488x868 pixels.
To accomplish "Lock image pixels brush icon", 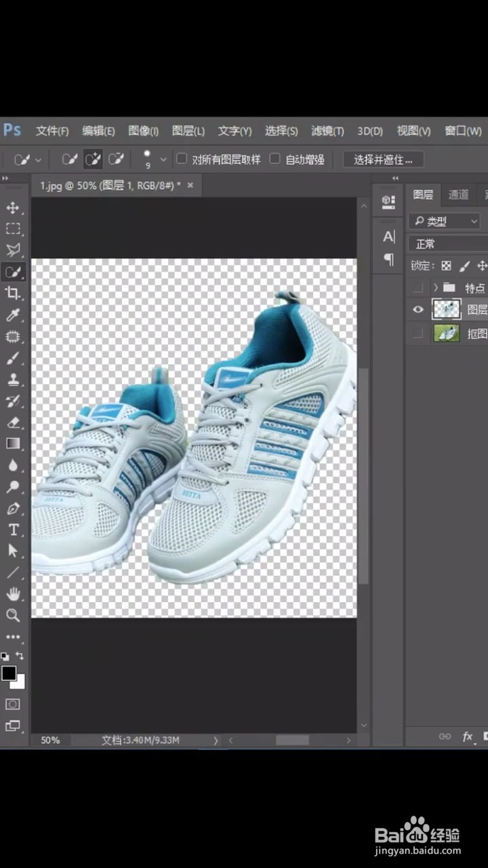I will (x=464, y=266).
